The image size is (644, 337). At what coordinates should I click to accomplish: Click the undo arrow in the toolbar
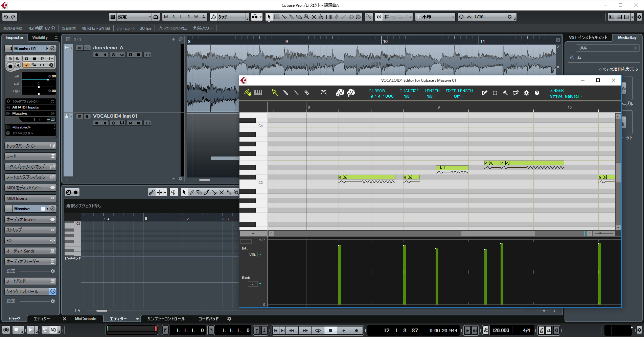click(6, 17)
